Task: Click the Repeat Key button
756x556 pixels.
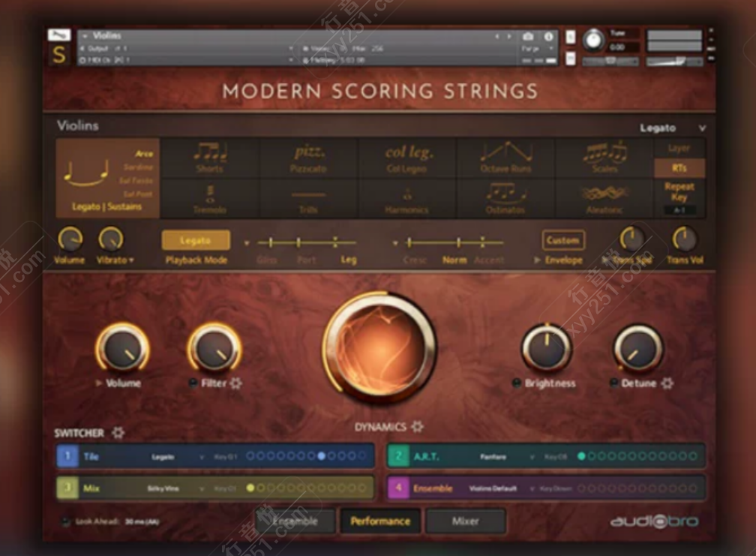Action: pos(679,192)
